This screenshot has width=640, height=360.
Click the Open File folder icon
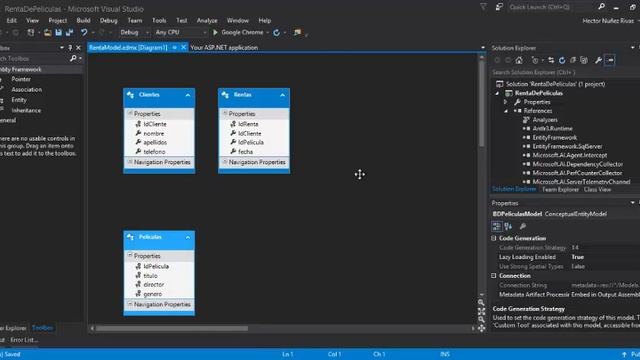click(x=48, y=32)
